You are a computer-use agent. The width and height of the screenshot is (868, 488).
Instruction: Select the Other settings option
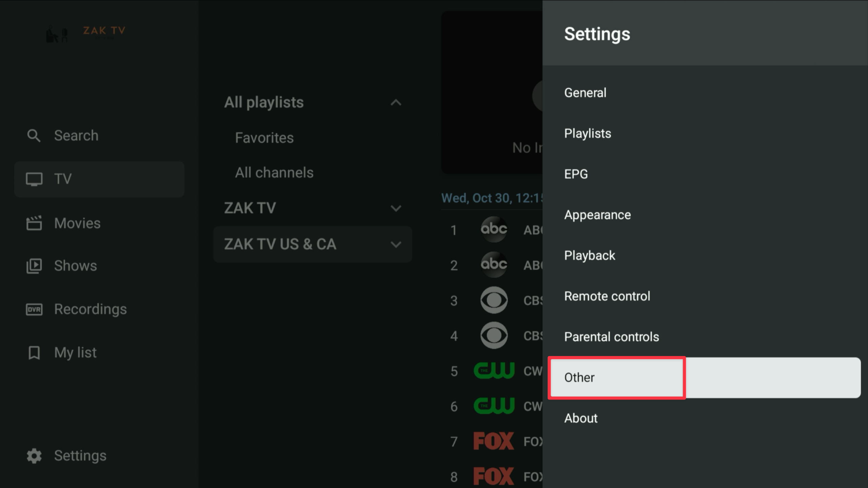579,377
